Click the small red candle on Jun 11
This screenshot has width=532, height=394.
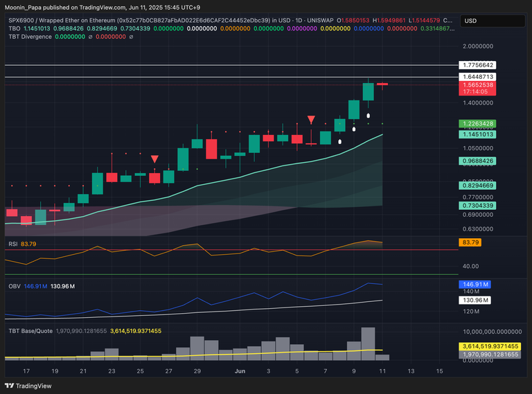(x=382, y=84)
